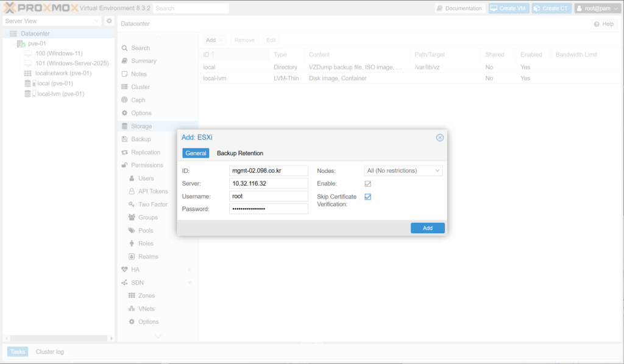Switch to the Cluster log tab

click(49, 352)
